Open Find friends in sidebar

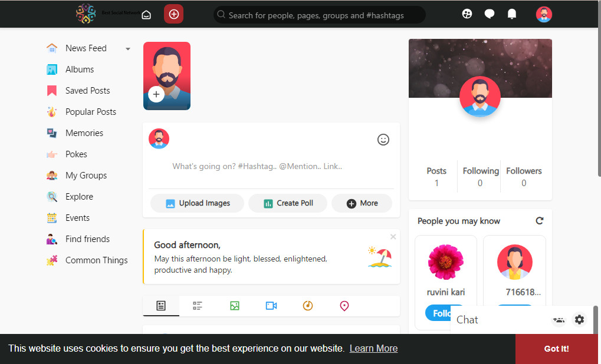(88, 239)
